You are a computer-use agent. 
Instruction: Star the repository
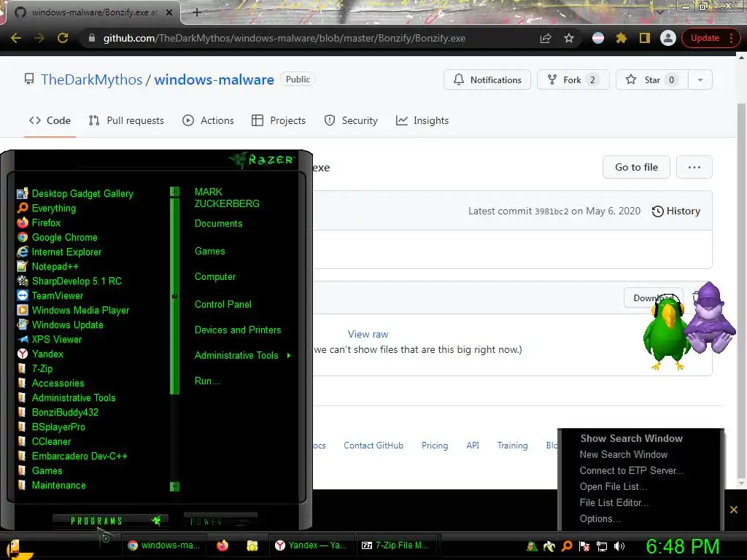pos(651,79)
